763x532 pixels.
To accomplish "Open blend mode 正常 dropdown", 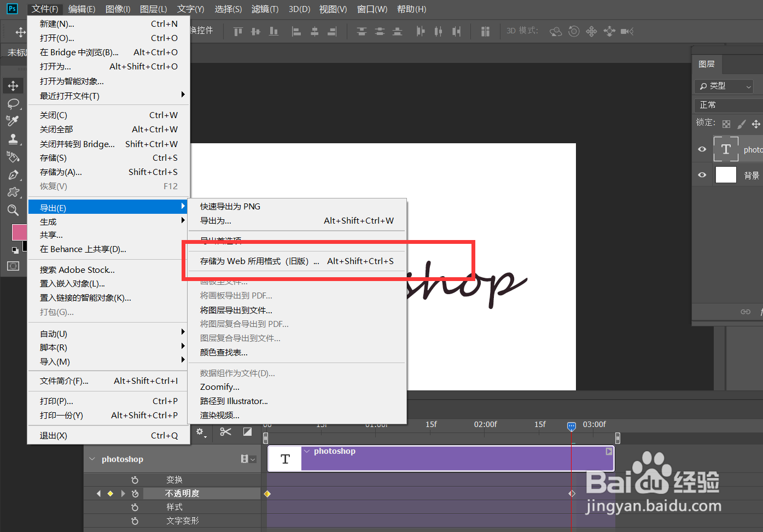I will coord(730,104).
